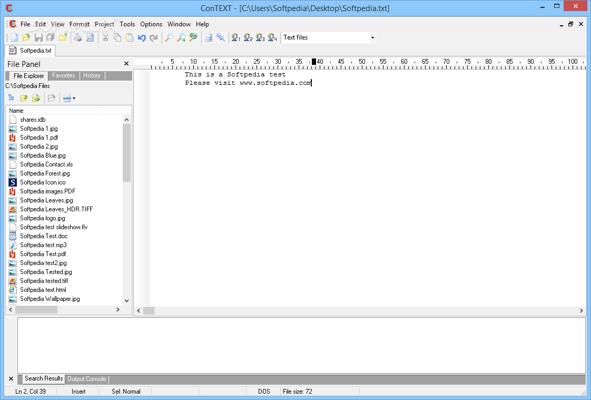The height and width of the screenshot is (400, 591).
Task: Close the File Panel
Action: 126,64
